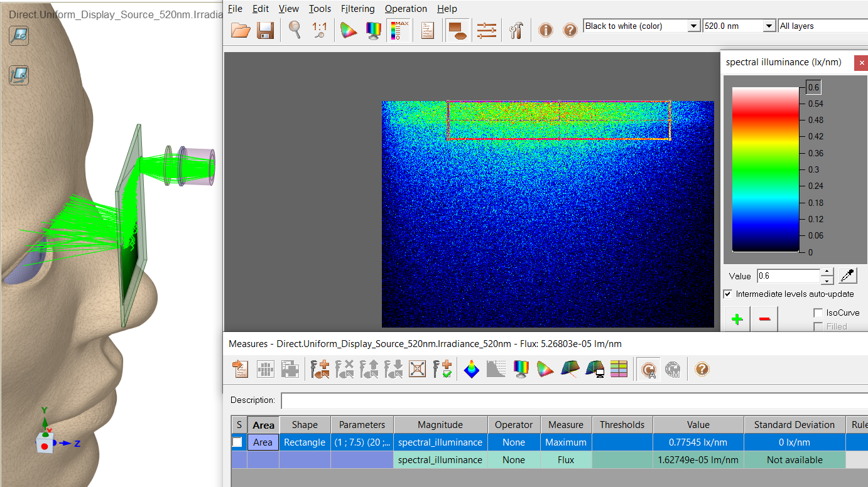Viewport: 868px width, 487px height.
Task: Click the Area column header
Action: [263, 425]
